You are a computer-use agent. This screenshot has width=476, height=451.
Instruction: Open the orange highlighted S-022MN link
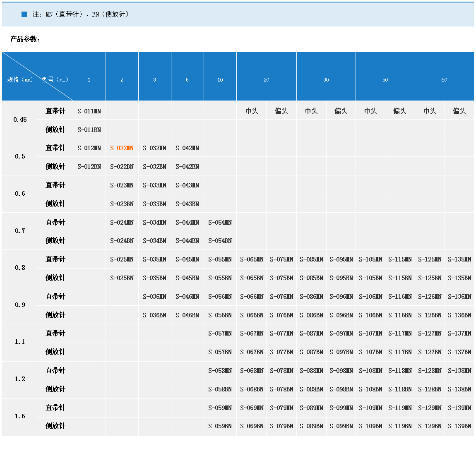122,148
